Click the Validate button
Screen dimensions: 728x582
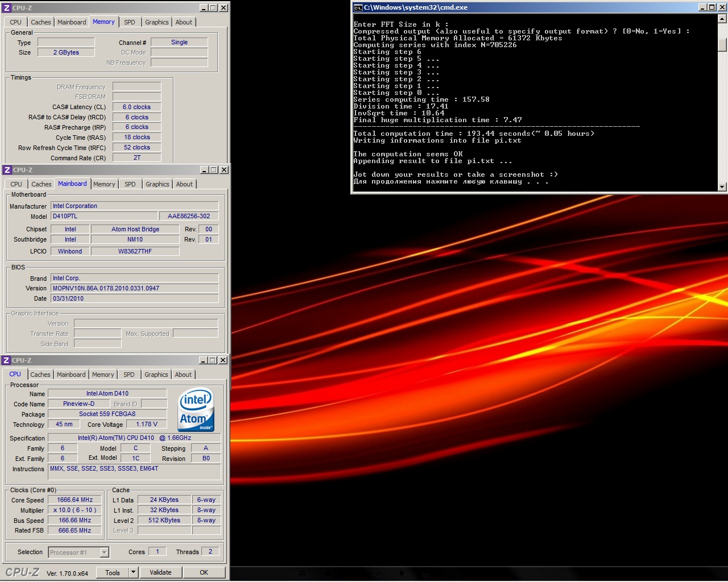(160, 572)
